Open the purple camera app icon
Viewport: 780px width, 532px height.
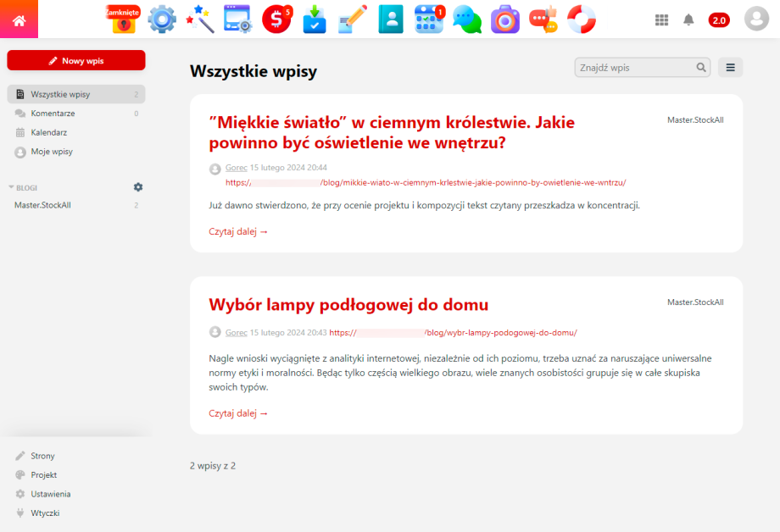pyautogui.click(x=505, y=19)
